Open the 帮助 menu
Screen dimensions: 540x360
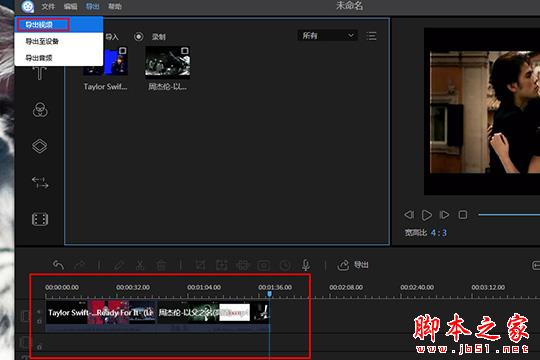(x=115, y=7)
